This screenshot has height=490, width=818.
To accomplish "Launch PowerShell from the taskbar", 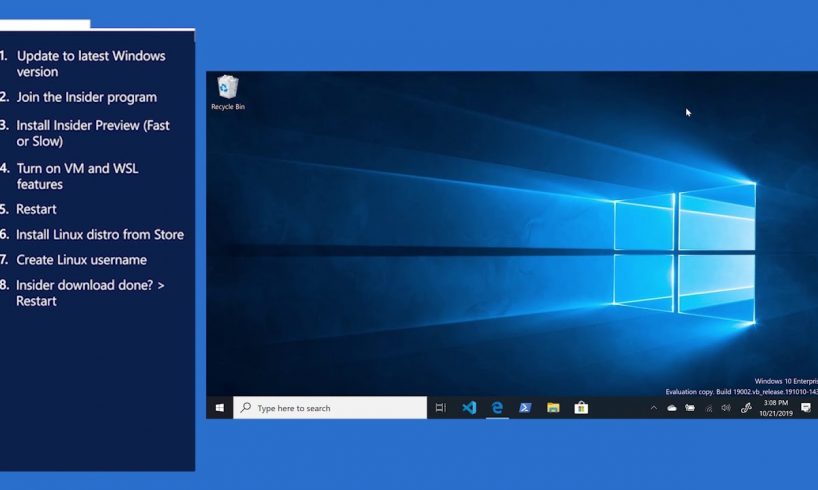I will click(x=525, y=408).
